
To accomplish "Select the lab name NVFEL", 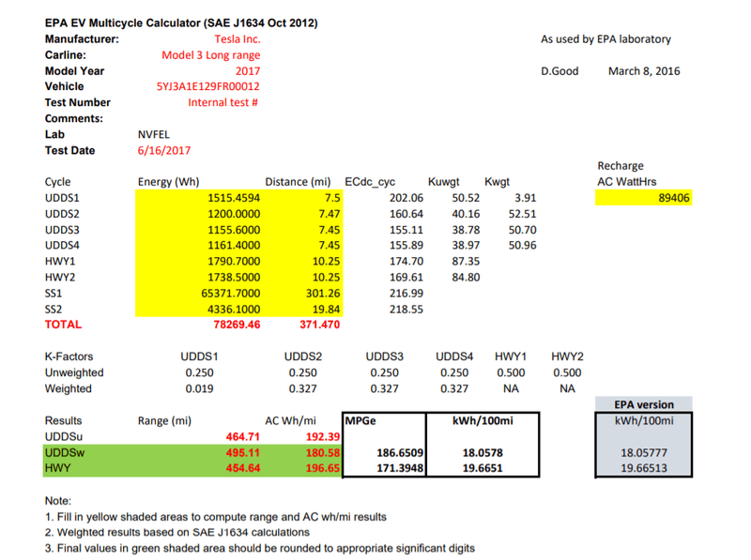I will click(153, 134).
